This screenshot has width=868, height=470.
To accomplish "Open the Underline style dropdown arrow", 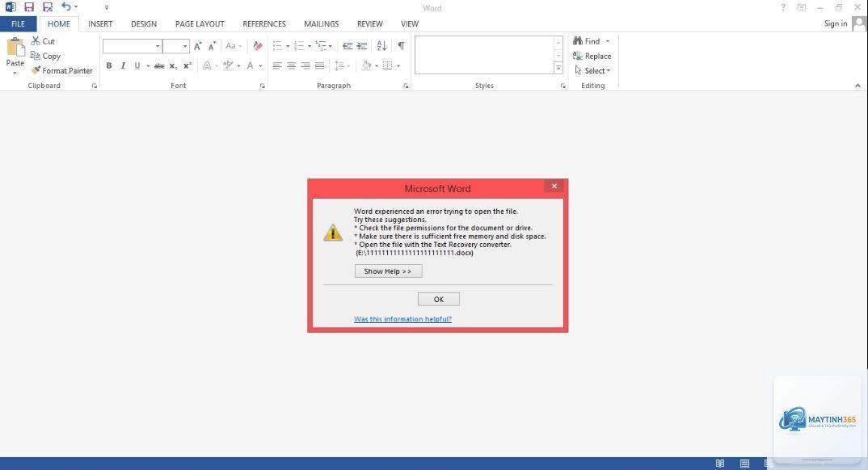I will tap(148, 65).
